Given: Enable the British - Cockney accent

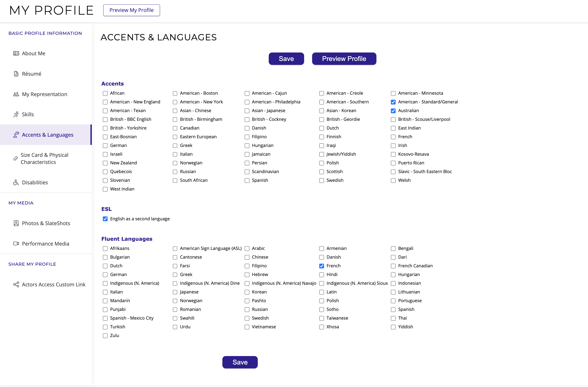Looking at the screenshot, I should tap(247, 119).
